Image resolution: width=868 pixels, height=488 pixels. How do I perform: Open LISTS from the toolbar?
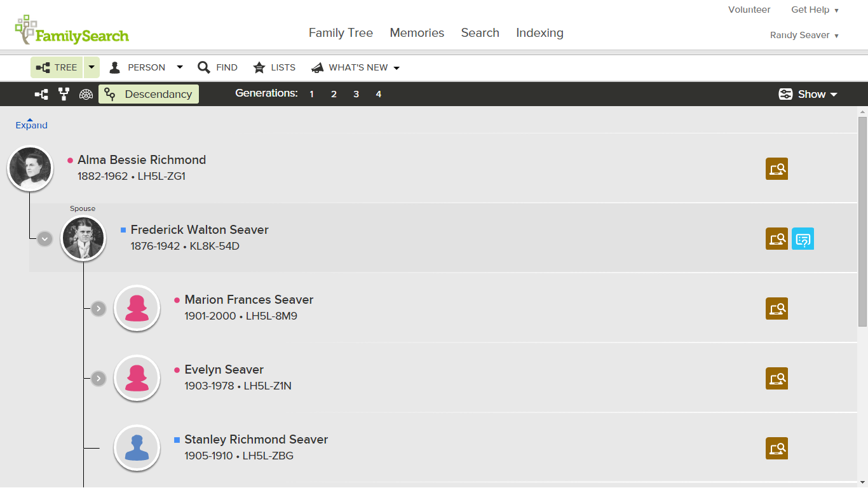(x=275, y=67)
